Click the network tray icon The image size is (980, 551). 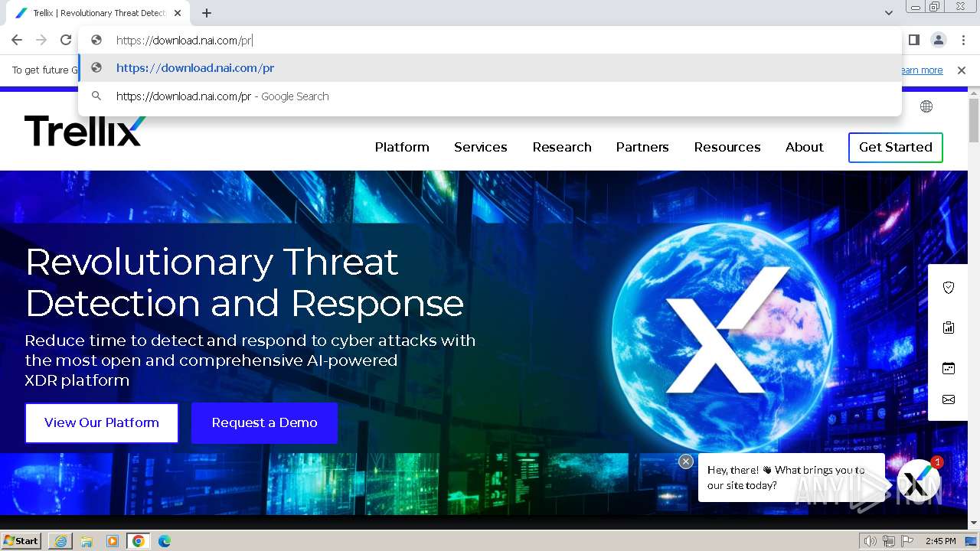pos(889,541)
